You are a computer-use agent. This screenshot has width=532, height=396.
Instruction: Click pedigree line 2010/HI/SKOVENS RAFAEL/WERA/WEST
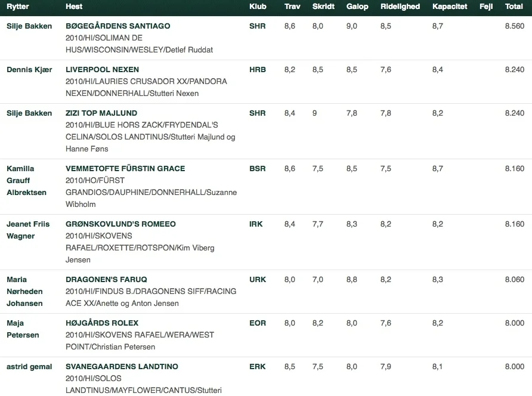pos(140,335)
